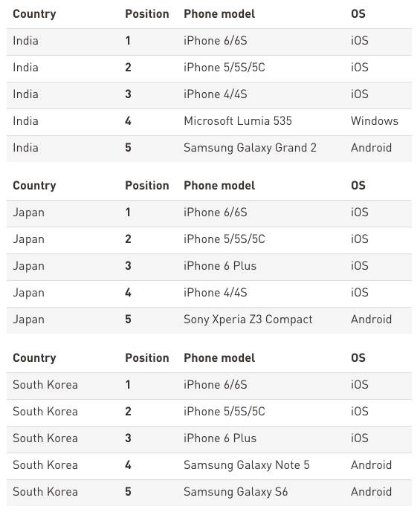This screenshot has height=512, width=420.
Task: Click the South Korea country cell in position 1
Action: pos(45,385)
